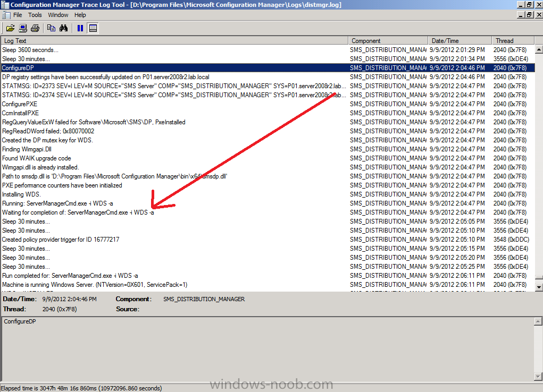Select 'DP registry settings have been successfully updated' row
Image resolution: width=543 pixels, height=392 pixels.
point(268,77)
